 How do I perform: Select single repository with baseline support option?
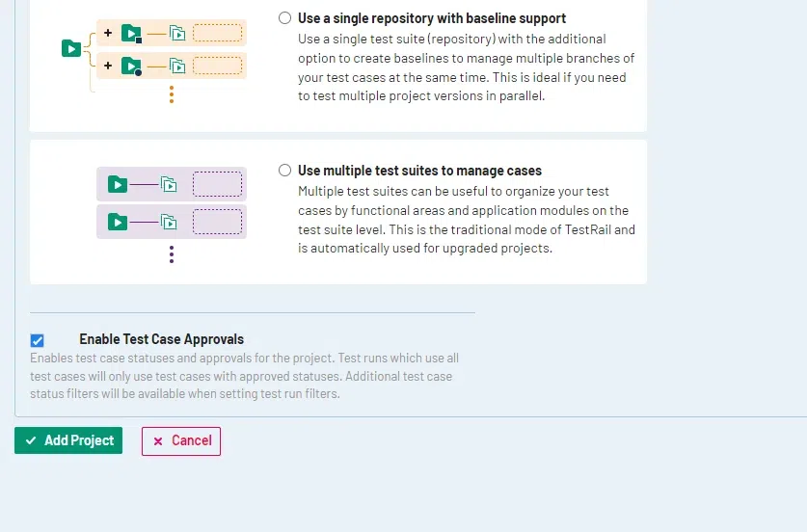coord(284,18)
